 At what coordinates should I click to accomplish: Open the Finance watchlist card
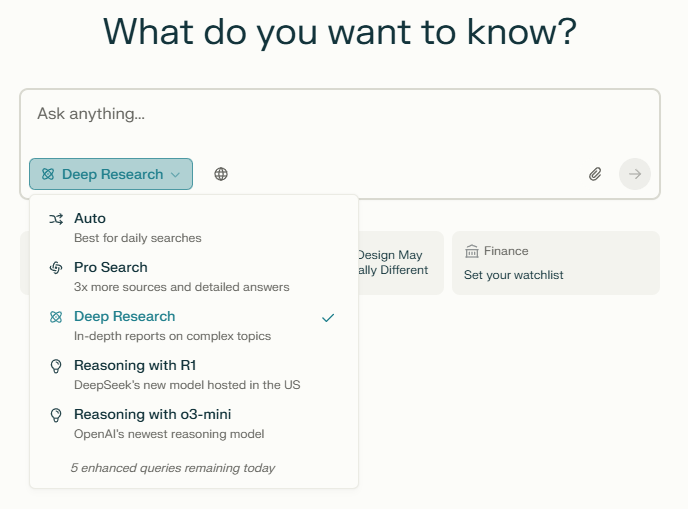coord(555,262)
